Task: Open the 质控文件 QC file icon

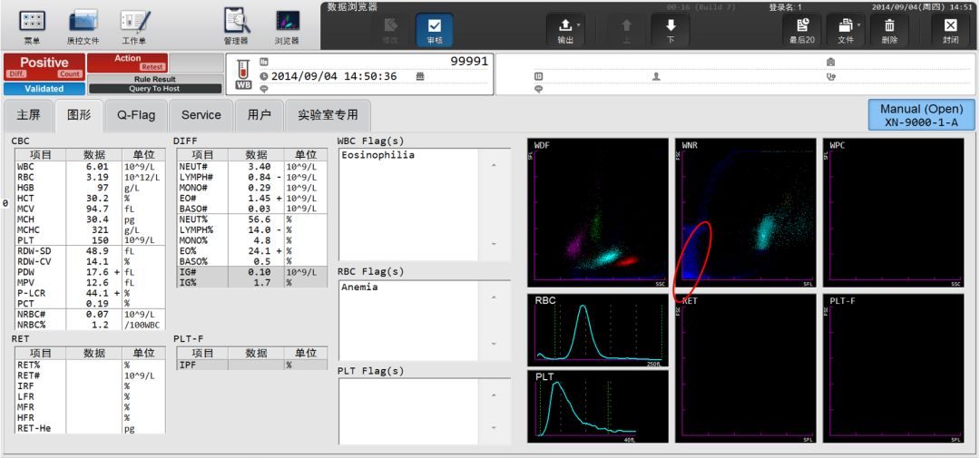Action: pyautogui.click(x=83, y=26)
